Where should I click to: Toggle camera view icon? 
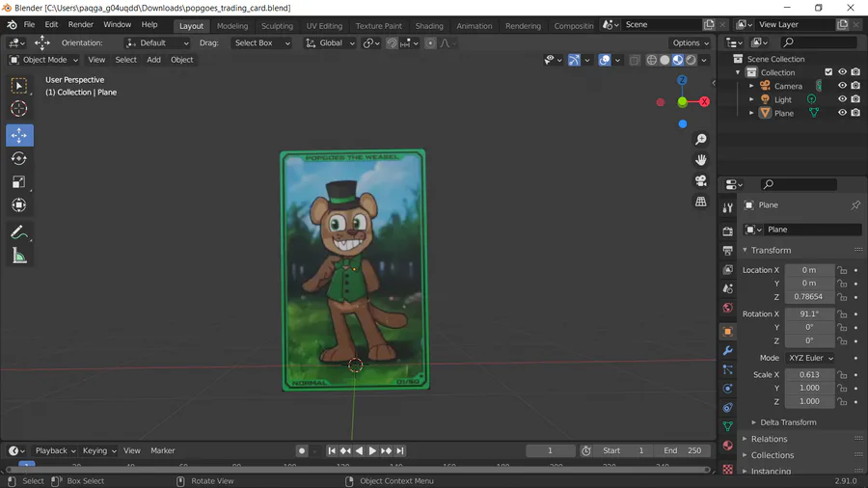click(701, 181)
